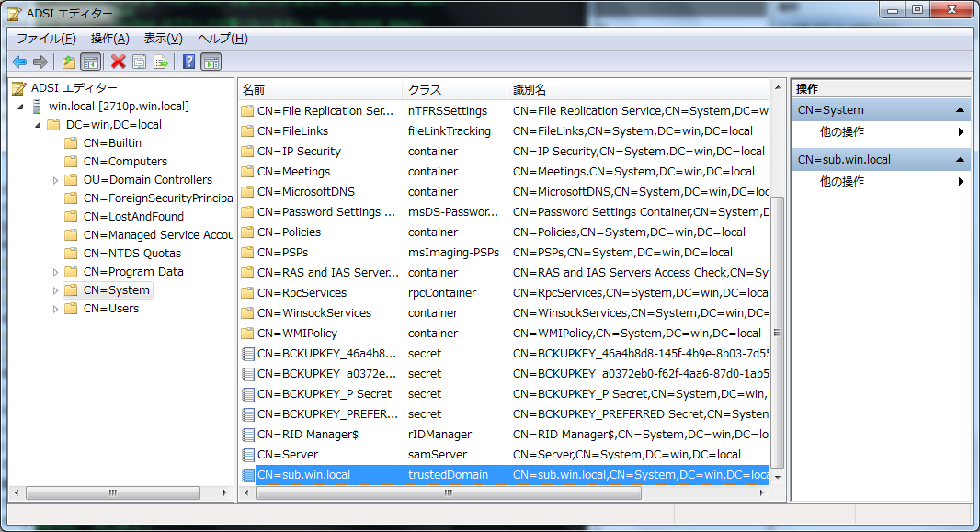Toggle the Show/Hide Action Pane icon

(x=211, y=62)
